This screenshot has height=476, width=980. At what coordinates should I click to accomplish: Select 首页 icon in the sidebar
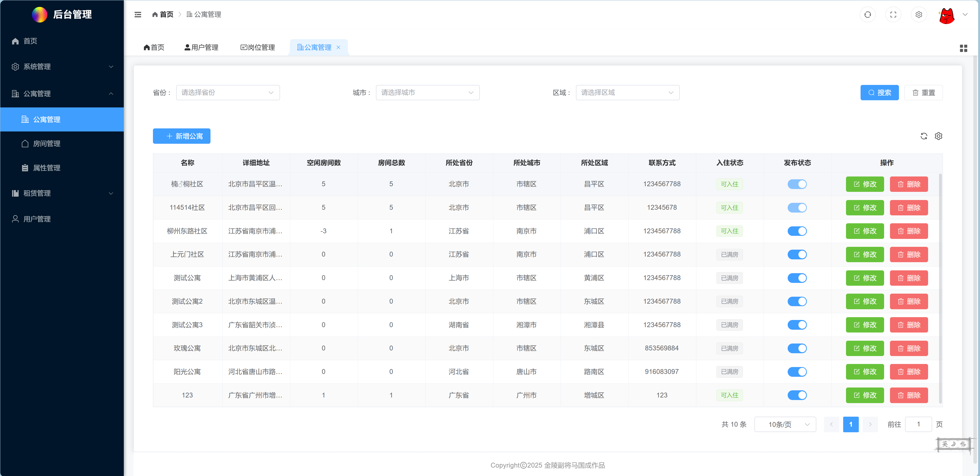tap(15, 41)
